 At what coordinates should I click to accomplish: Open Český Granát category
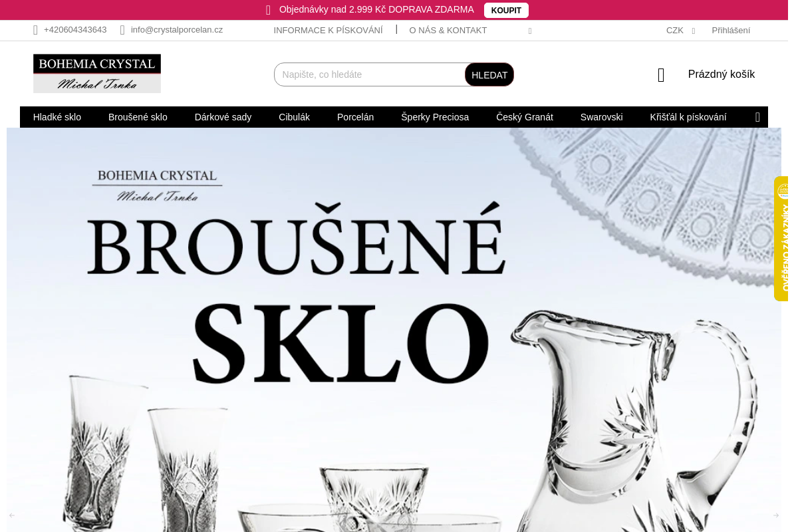pos(525,117)
